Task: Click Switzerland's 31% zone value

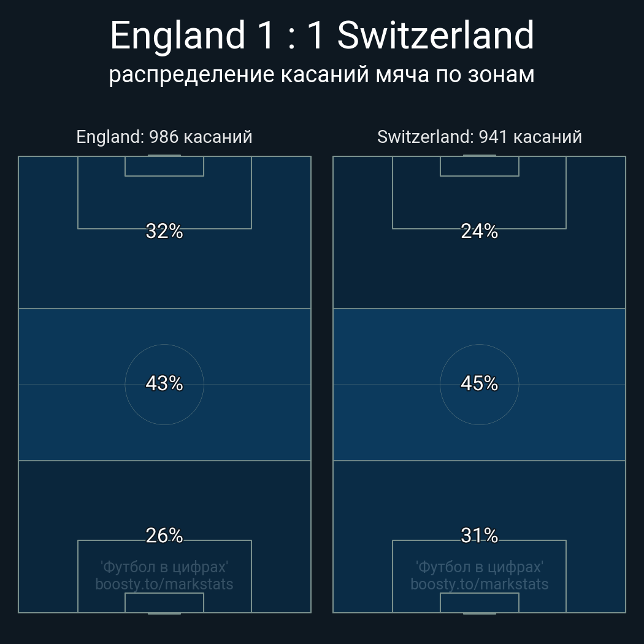Action: pyautogui.click(x=479, y=535)
